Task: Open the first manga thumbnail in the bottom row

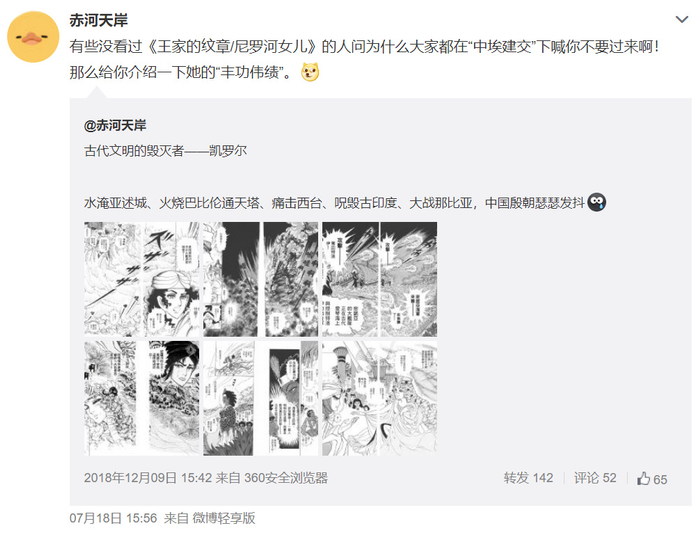Action: (x=142, y=398)
